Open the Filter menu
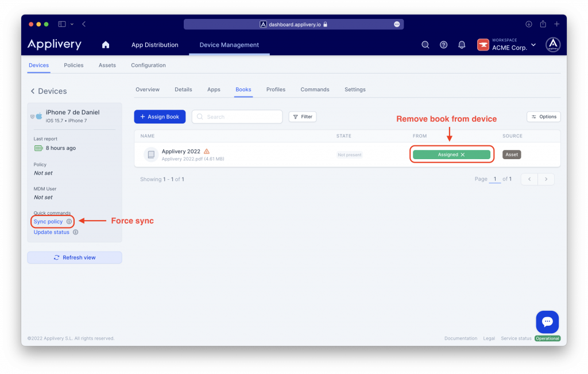Viewport: 588px width, 374px height. [x=303, y=117]
